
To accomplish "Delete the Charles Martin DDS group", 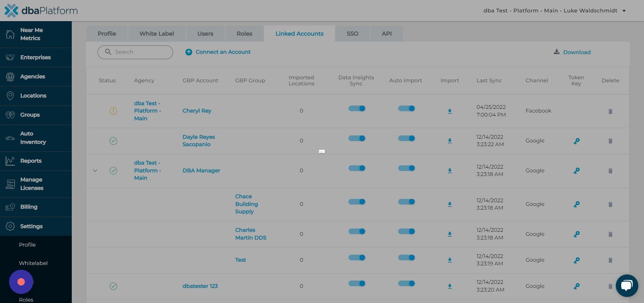I will [610, 234].
